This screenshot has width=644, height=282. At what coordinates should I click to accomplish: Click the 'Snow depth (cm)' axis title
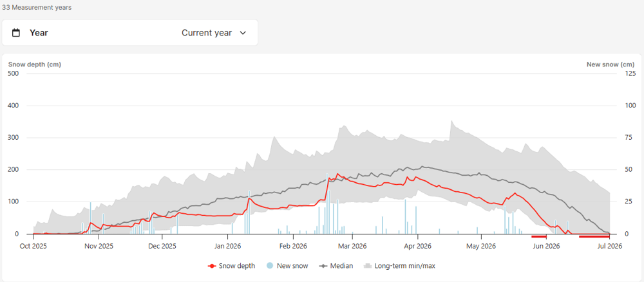tap(35, 64)
